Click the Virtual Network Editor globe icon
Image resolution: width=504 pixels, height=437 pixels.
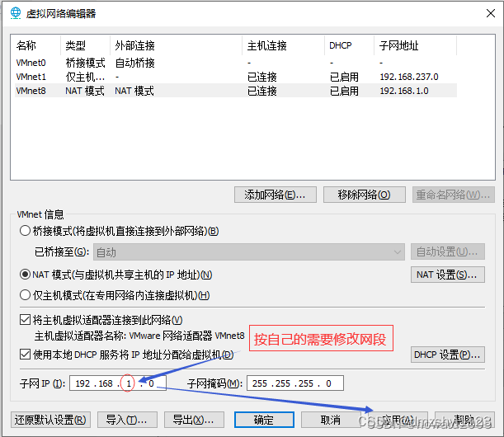click(16, 13)
